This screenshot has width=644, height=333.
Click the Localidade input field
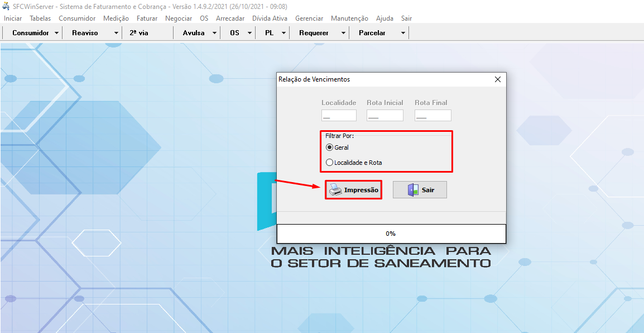coord(339,116)
